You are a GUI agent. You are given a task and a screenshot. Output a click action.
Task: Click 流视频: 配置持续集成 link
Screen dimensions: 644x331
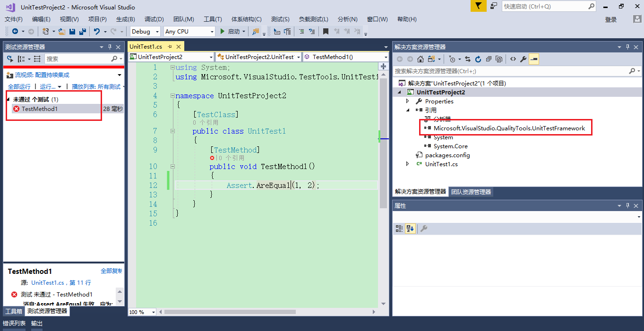click(42, 75)
